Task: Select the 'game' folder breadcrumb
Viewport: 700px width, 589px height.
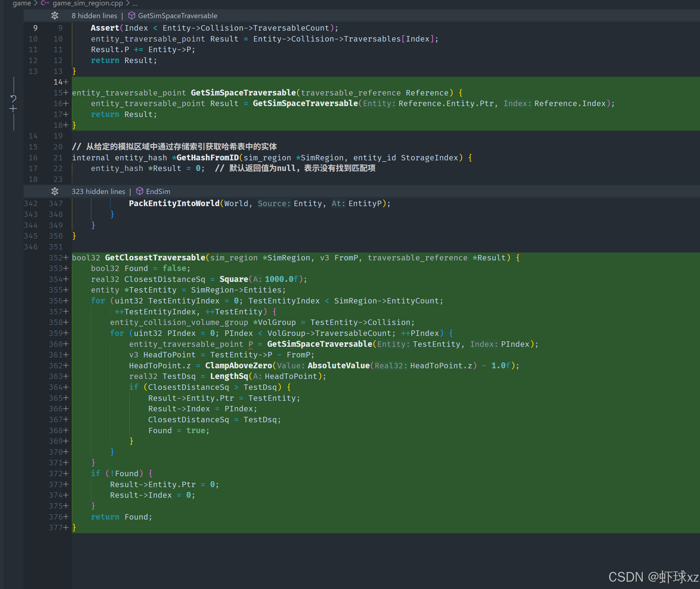Action: [22, 3]
